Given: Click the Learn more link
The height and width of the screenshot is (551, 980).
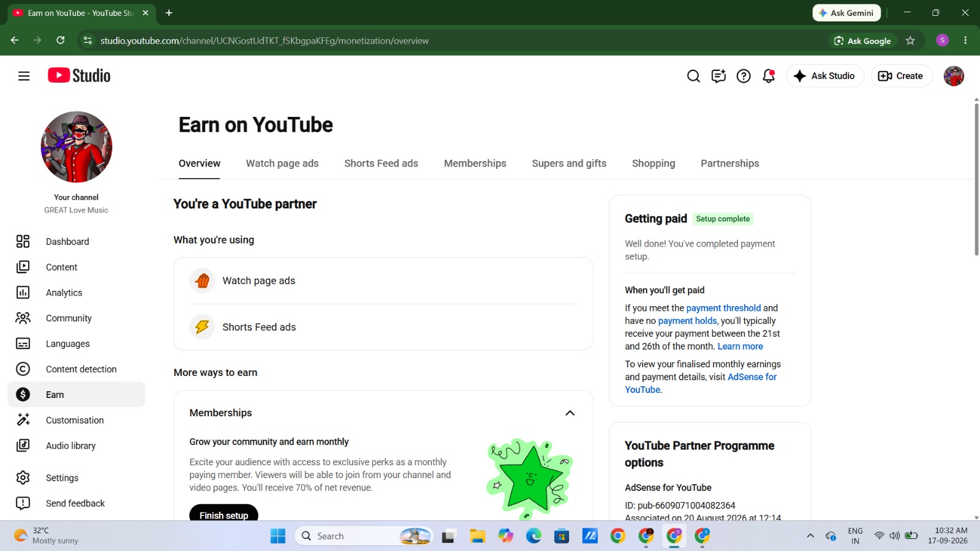Looking at the screenshot, I should click(740, 347).
